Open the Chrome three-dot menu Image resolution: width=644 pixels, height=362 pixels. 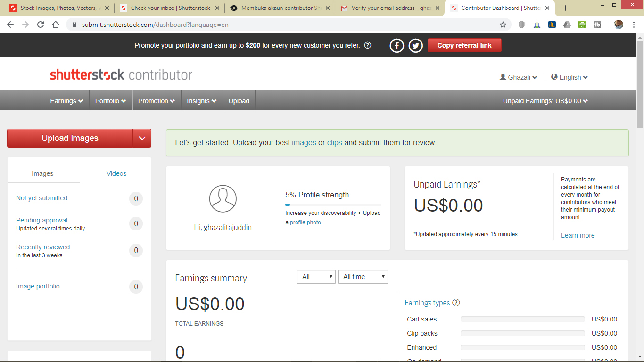(x=634, y=25)
